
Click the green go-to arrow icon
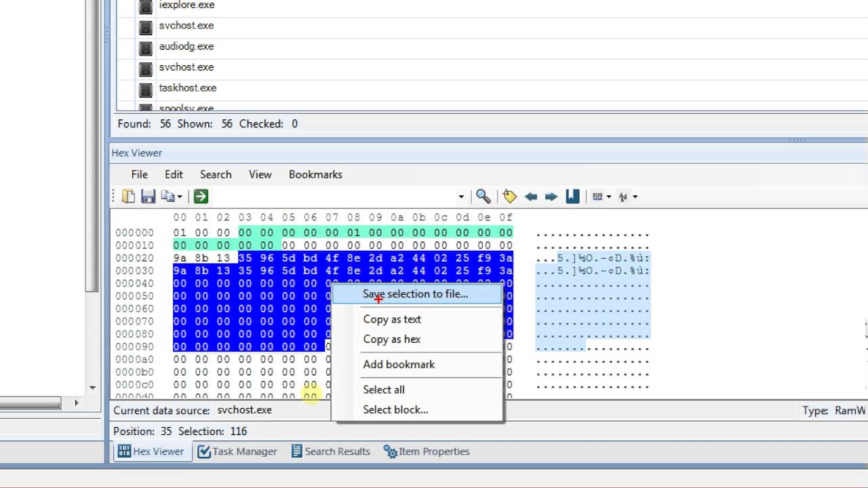tap(201, 197)
